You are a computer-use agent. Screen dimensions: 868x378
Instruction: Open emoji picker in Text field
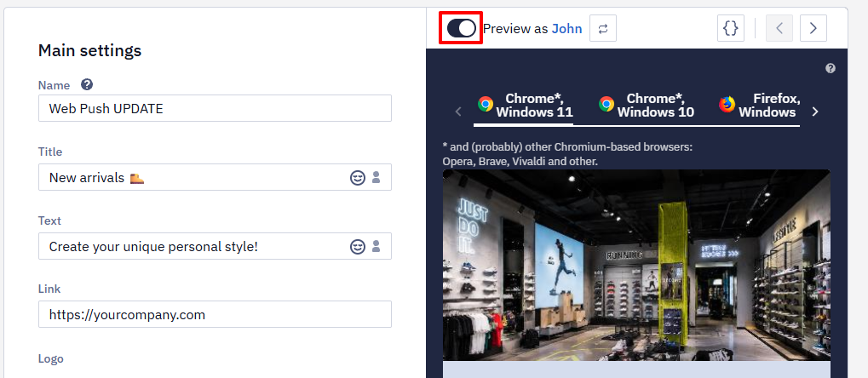tap(358, 246)
